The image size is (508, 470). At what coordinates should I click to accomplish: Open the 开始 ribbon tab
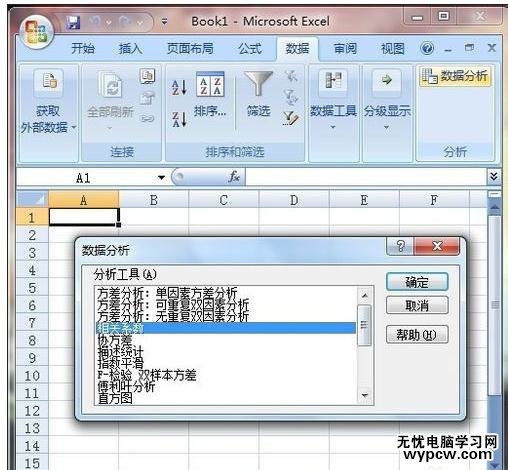coord(83,49)
